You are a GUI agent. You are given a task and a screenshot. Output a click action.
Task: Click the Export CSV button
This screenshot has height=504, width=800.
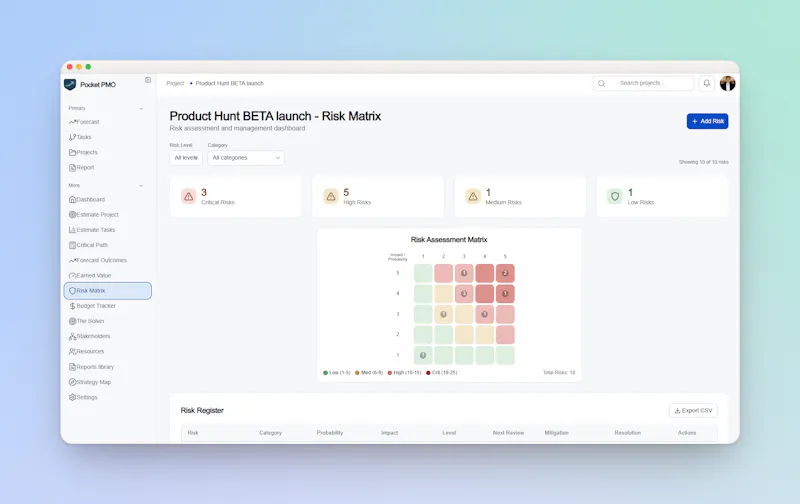point(693,411)
